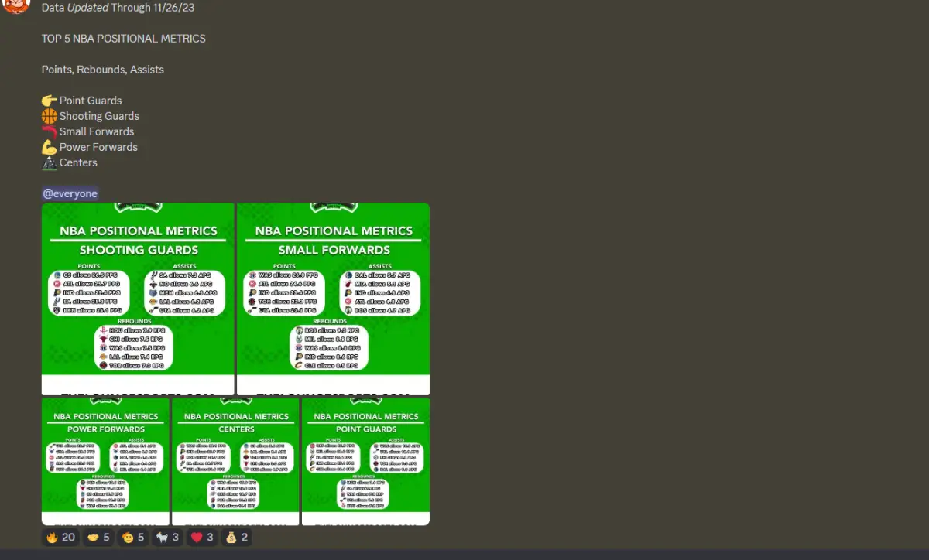This screenshot has width=929, height=560.
Task: Click the @everyone mention
Action: click(70, 193)
